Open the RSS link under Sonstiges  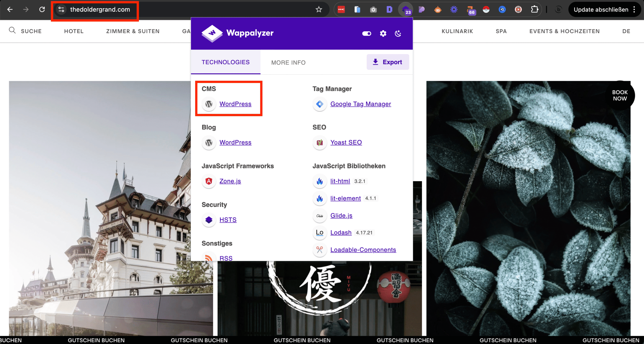click(226, 258)
